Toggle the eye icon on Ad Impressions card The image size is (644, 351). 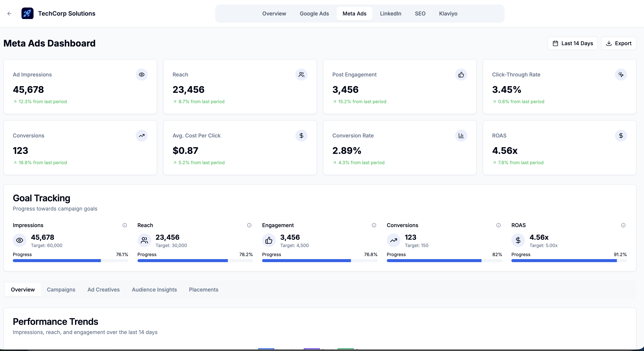point(141,75)
